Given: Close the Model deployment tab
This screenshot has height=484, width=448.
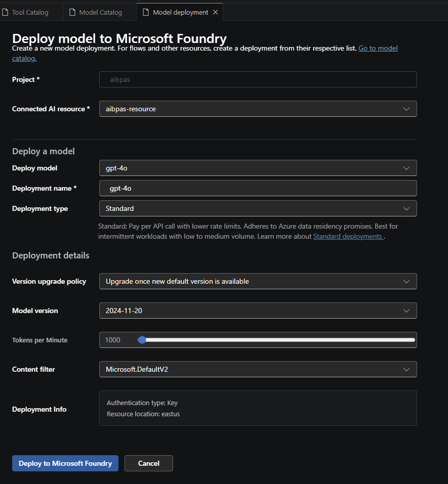Looking at the screenshot, I should pos(215,12).
